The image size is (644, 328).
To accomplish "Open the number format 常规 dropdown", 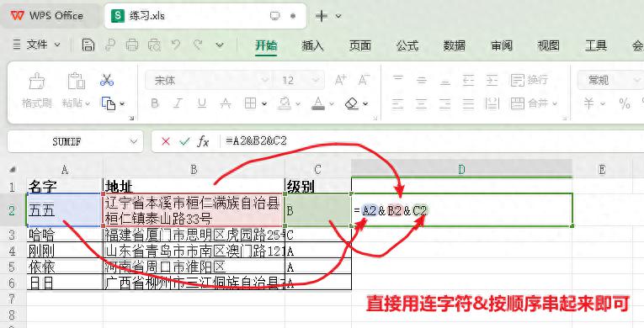I will tap(610, 80).
